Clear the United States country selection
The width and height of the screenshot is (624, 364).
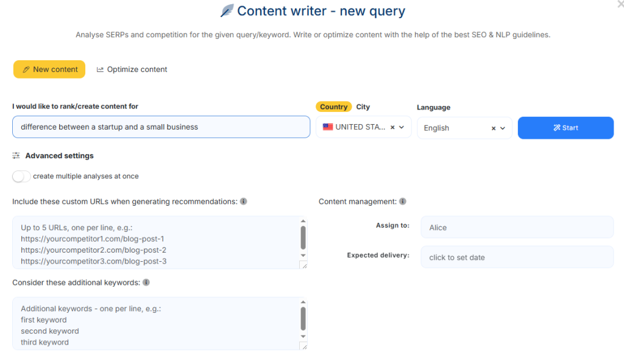[x=392, y=128]
